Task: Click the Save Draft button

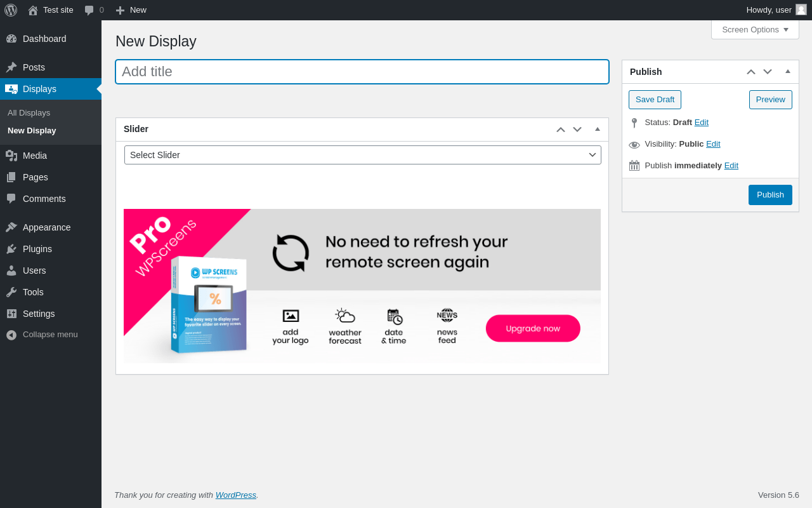Action: pos(655,100)
